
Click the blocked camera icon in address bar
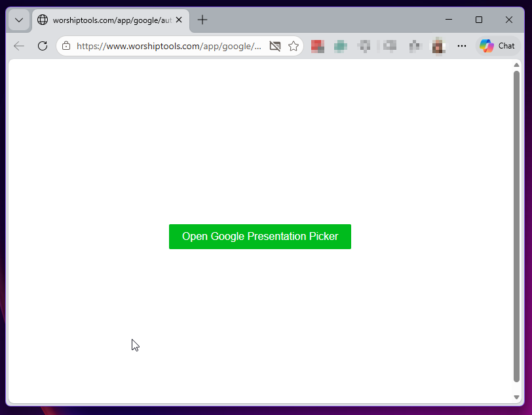275,46
